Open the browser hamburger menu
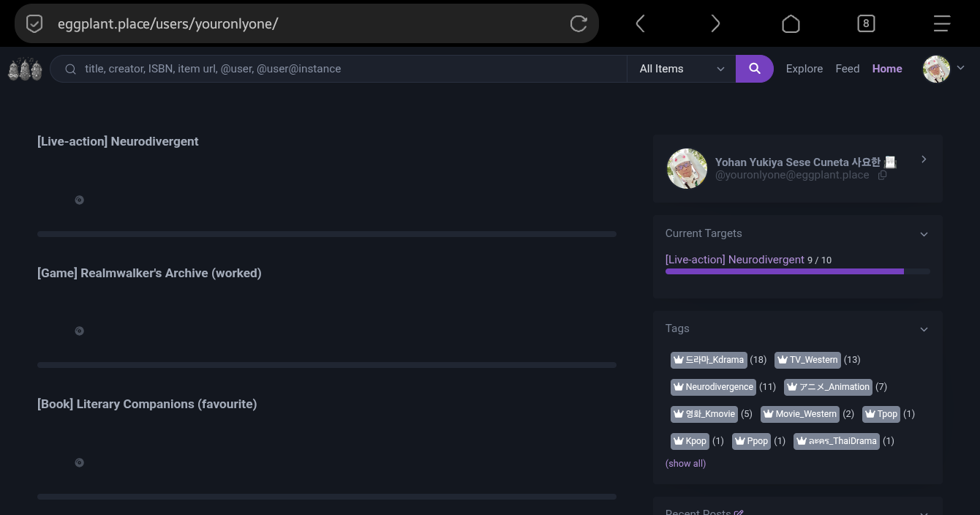 point(941,23)
